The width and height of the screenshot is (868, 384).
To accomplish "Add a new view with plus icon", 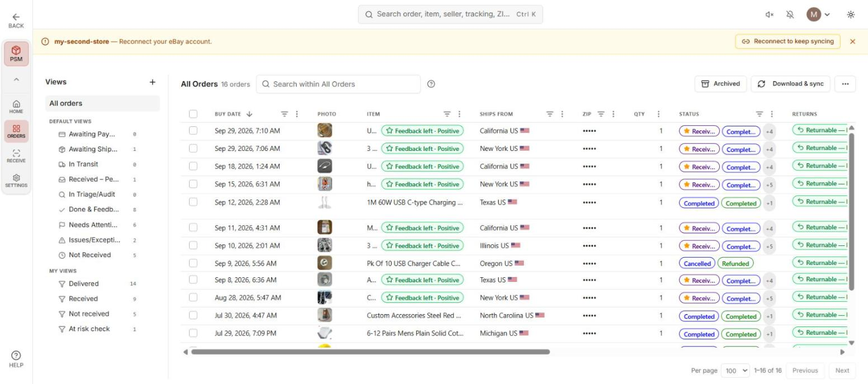I will click(152, 82).
